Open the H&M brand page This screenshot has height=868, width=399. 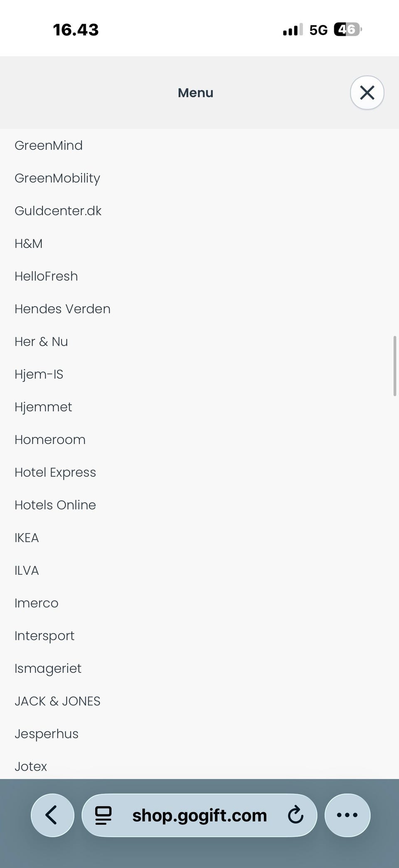(x=29, y=243)
